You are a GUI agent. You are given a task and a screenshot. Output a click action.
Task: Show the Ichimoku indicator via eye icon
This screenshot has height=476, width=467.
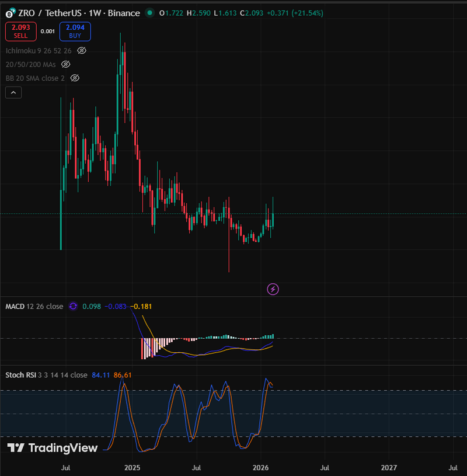click(82, 51)
